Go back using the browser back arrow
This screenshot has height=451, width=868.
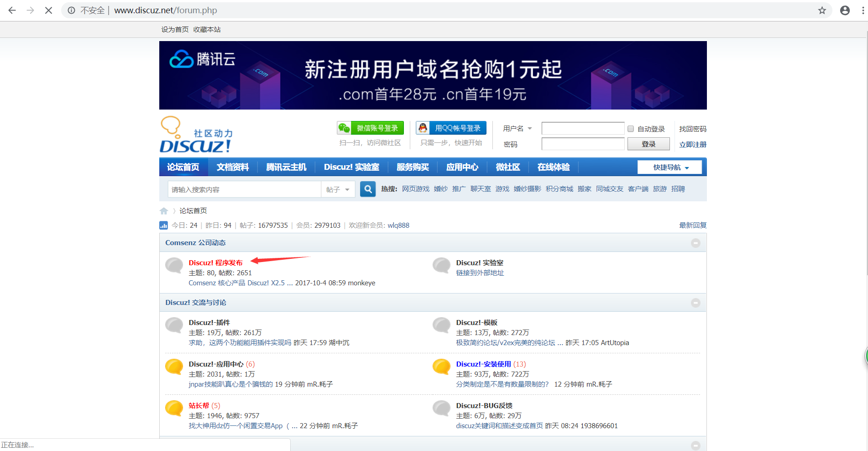click(x=12, y=10)
